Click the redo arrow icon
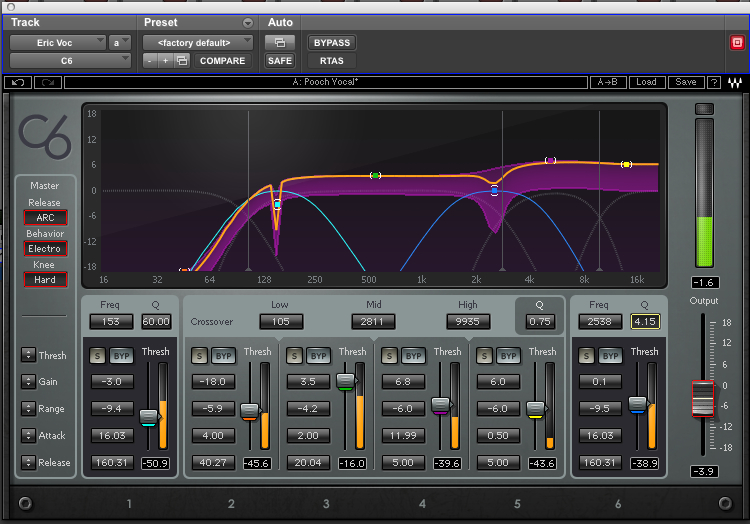 [x=47, y=83]
